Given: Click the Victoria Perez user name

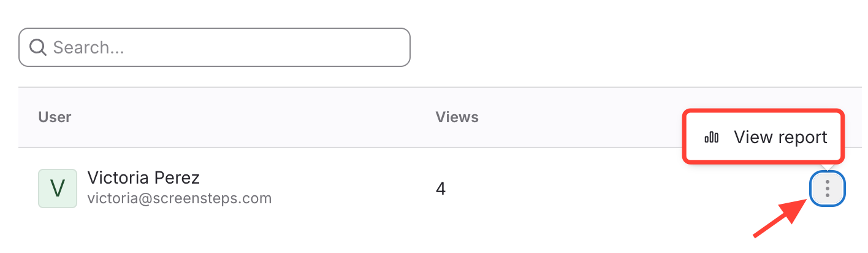Looking at the screenshot, I should click(143, 178).
